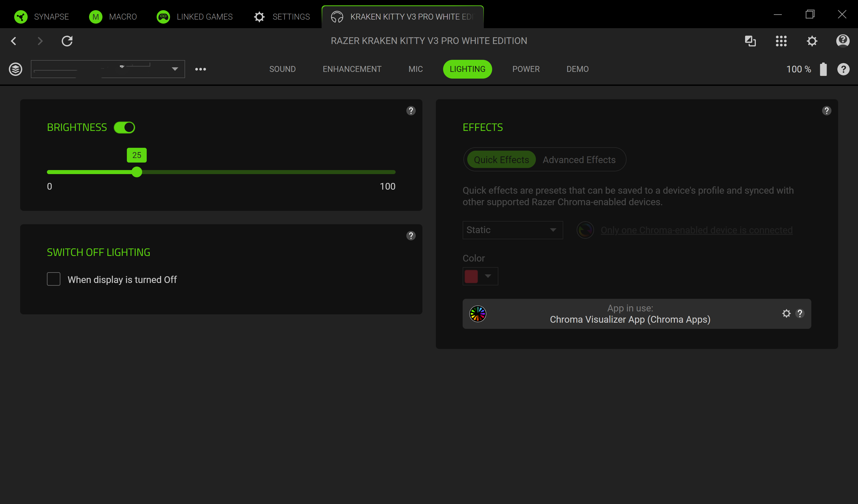Select the Kraken Kitty V3 Pro tab
The image size is (858, 504).
(x=402, y=16)
